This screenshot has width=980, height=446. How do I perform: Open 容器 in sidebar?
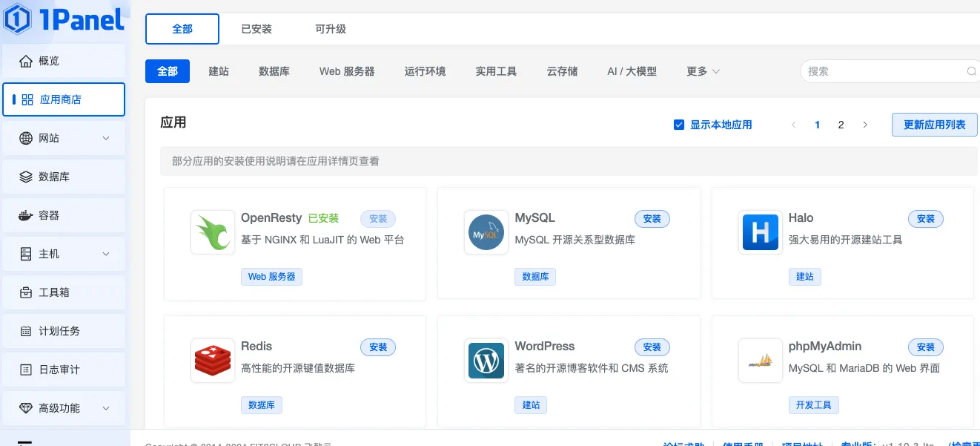click(x=64, y=215)
